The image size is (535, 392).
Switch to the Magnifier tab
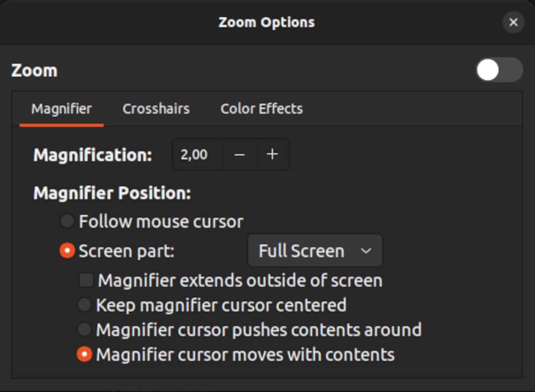pos(62,109)
